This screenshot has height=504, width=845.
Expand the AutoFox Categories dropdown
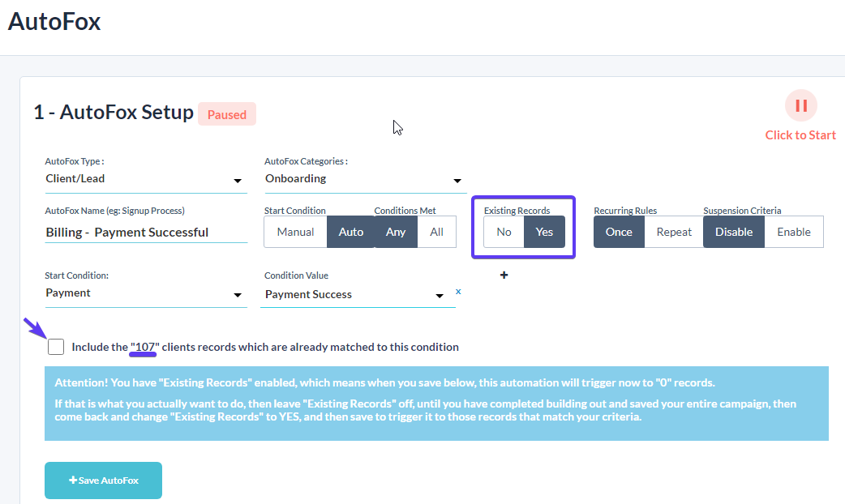(x=366, y=179)
